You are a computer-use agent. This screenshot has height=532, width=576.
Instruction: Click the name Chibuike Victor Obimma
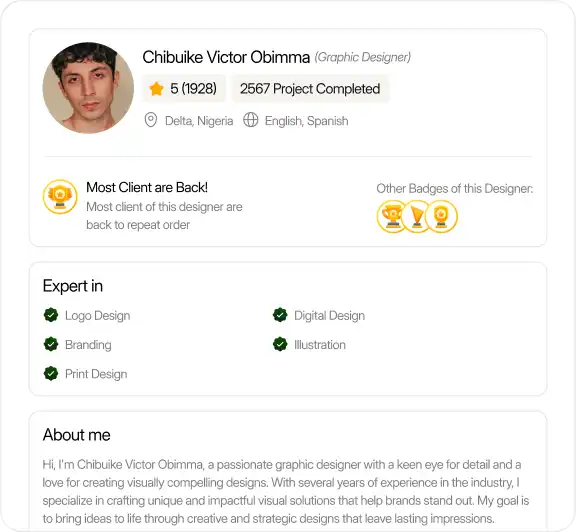click(x=226, y=57)
